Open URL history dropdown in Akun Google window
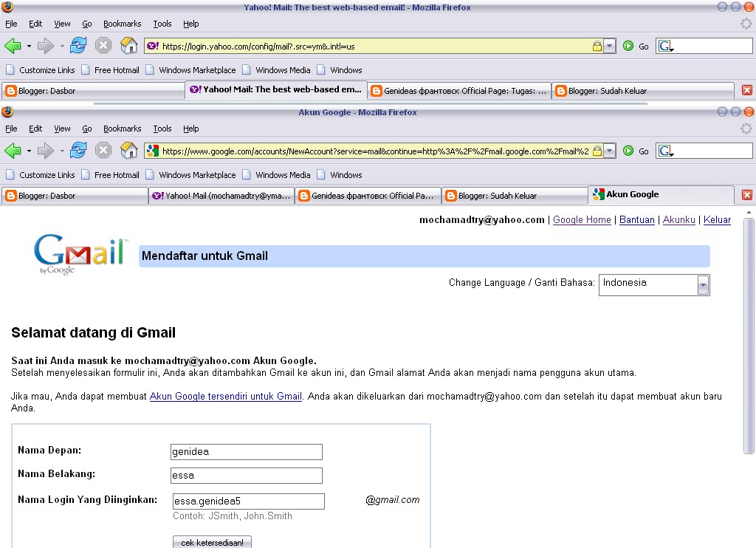Image resolution: width=756 pixels, height=548 pixels. point(610,151)
